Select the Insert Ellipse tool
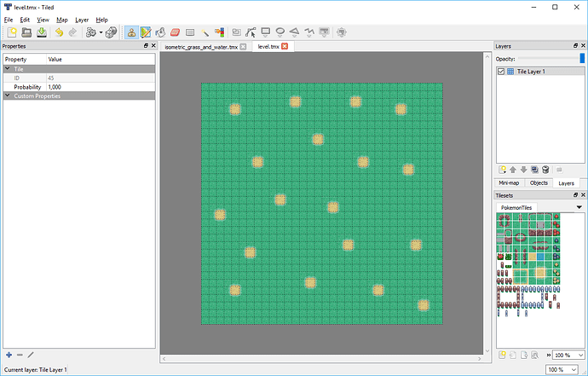588x376 pixels. [280, 32]
